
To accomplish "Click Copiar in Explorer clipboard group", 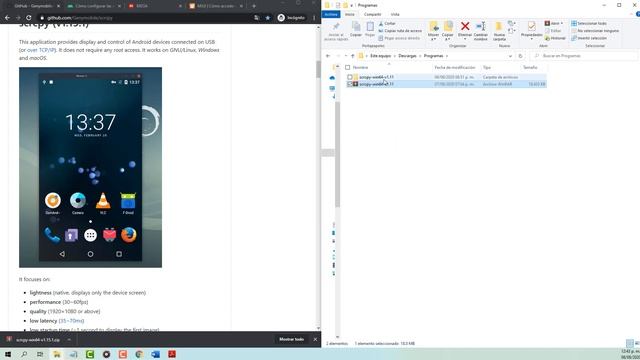I will pyautogui.click(x=356, y=29).
